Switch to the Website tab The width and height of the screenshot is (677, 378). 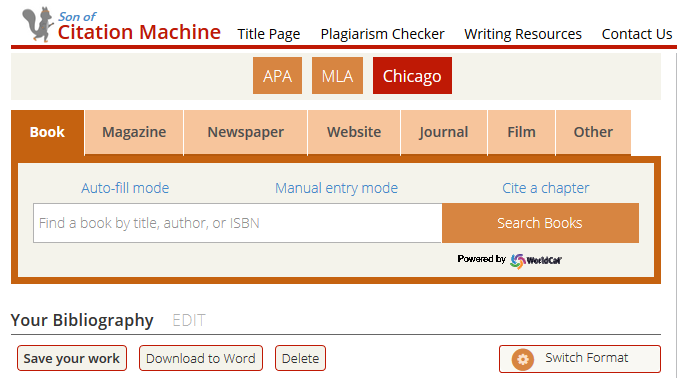pyautogui.click(x=354, y=132)
